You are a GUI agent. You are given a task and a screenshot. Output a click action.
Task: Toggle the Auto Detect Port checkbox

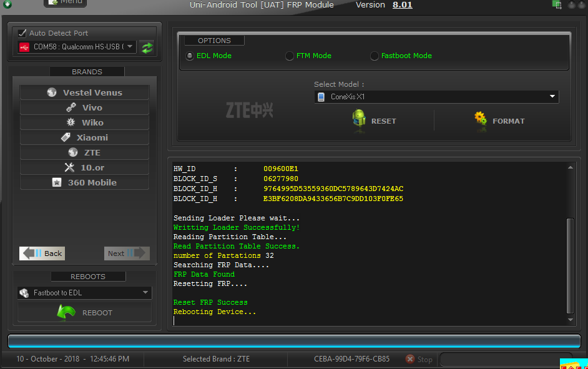(22, 33)
